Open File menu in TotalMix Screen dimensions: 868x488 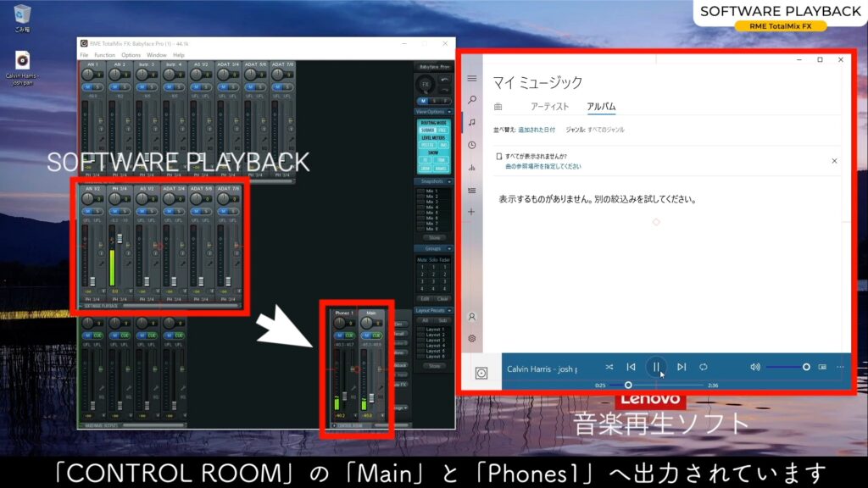pyautogui.click(x=84, y=55)
